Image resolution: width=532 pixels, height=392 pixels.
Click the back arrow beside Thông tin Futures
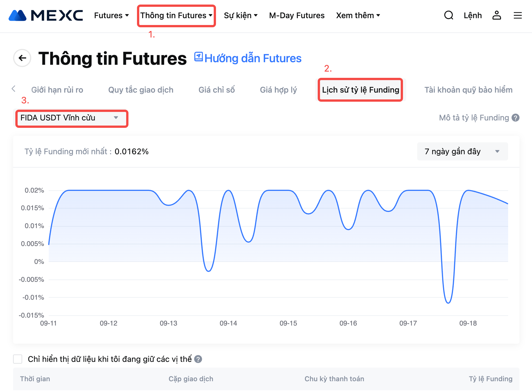click(22, 58)
